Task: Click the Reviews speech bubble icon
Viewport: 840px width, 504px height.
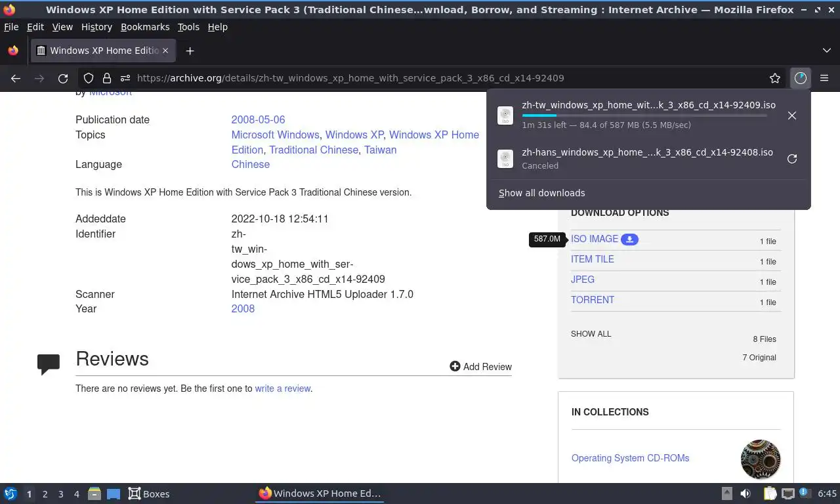Action: point(49,364)
